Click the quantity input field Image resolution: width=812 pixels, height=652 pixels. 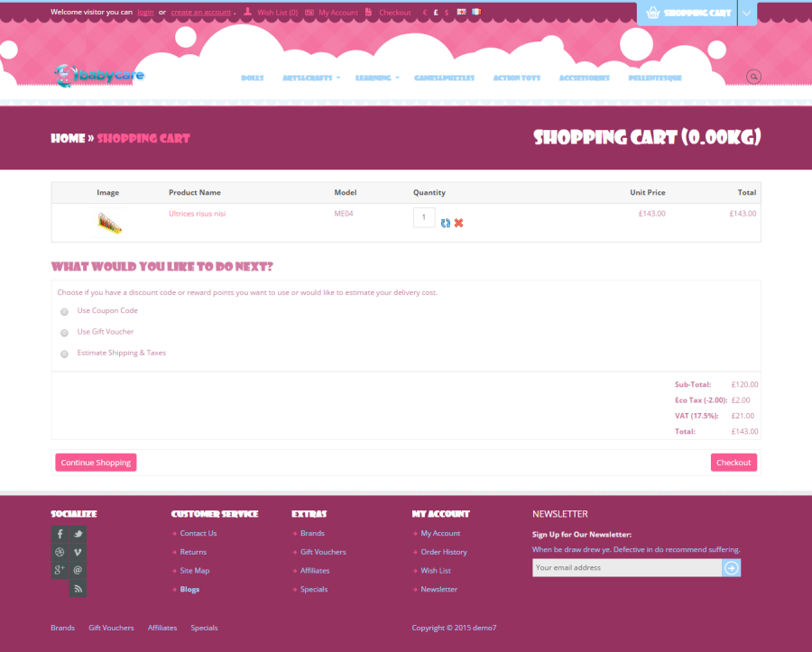click(424, 217)
